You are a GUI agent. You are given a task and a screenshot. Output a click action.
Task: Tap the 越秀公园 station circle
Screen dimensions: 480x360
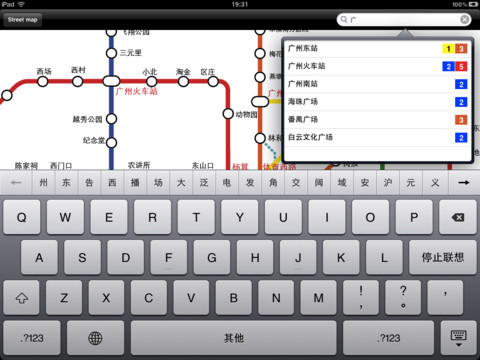[x=111, y=119]
